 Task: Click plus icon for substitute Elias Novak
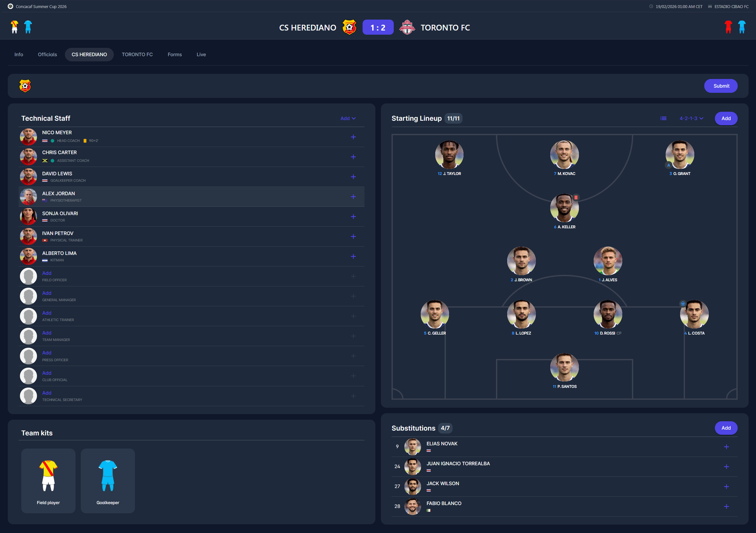point(726,447)
